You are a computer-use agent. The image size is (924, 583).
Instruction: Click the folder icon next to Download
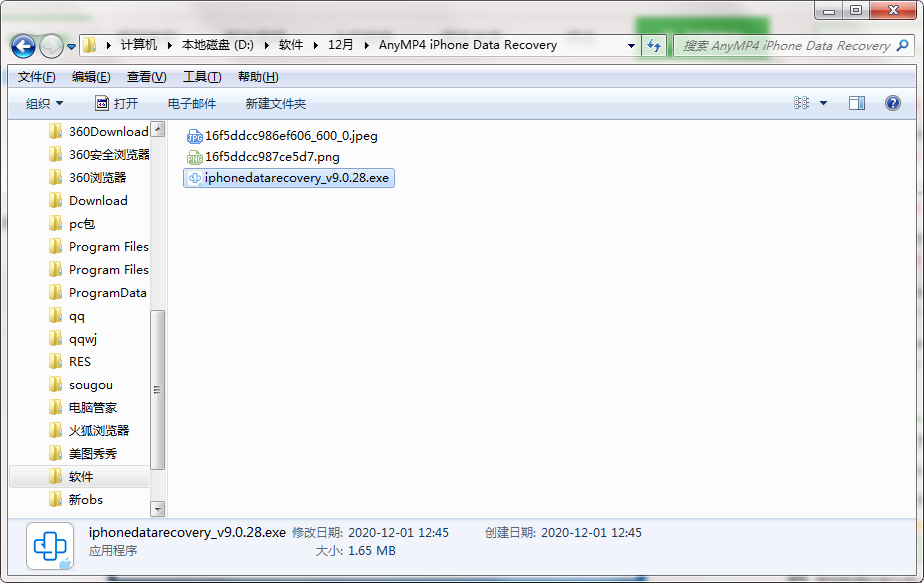tap(55, 200)
